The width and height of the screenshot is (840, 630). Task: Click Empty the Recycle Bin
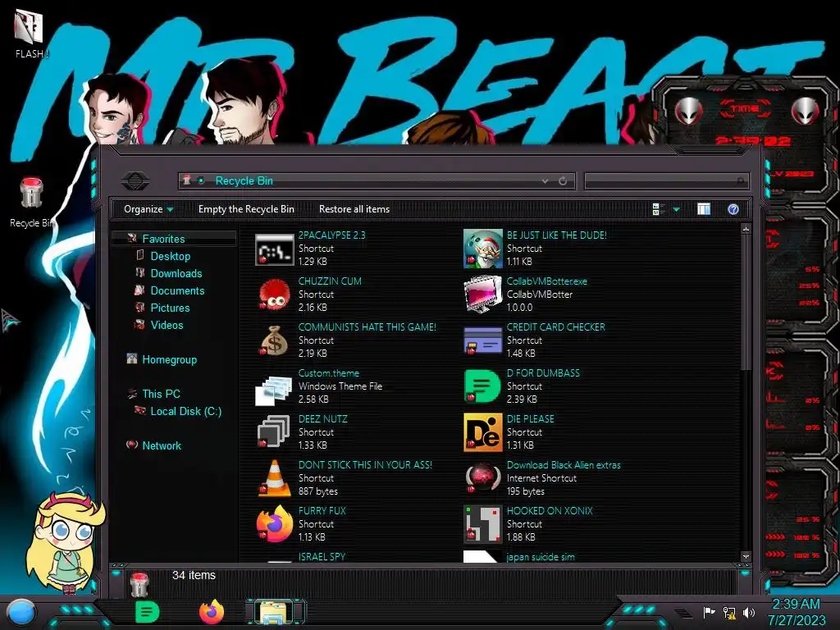coord(246,209)
